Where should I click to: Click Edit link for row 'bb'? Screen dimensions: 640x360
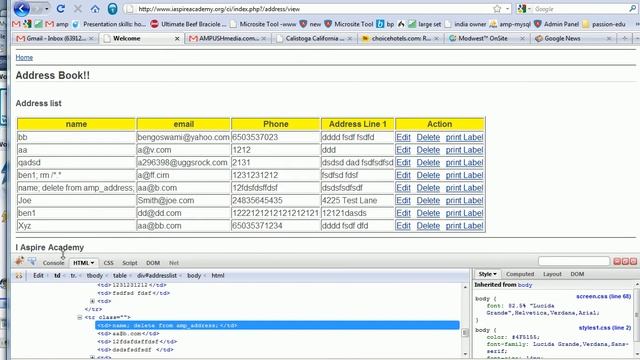click(403, 137)
